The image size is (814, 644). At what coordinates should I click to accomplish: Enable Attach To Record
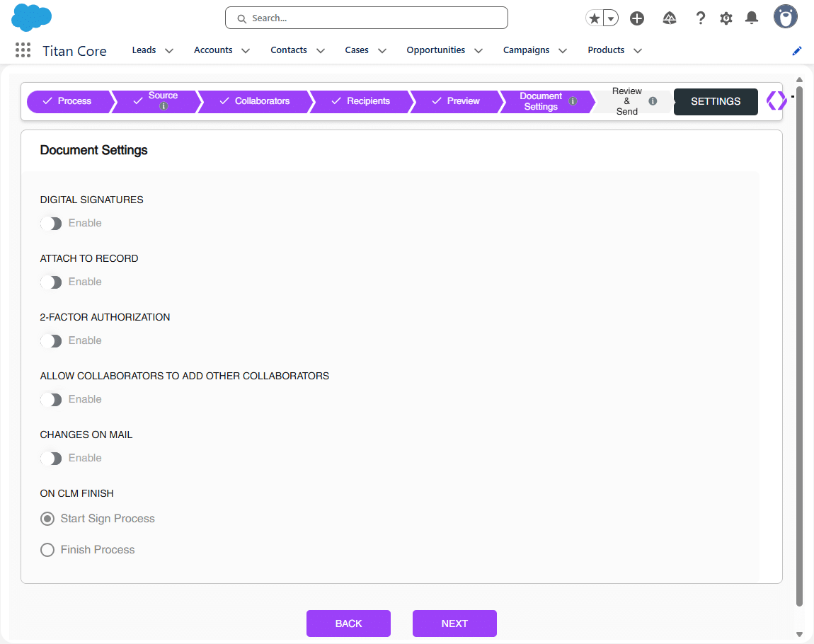click(x=50, y=282)
